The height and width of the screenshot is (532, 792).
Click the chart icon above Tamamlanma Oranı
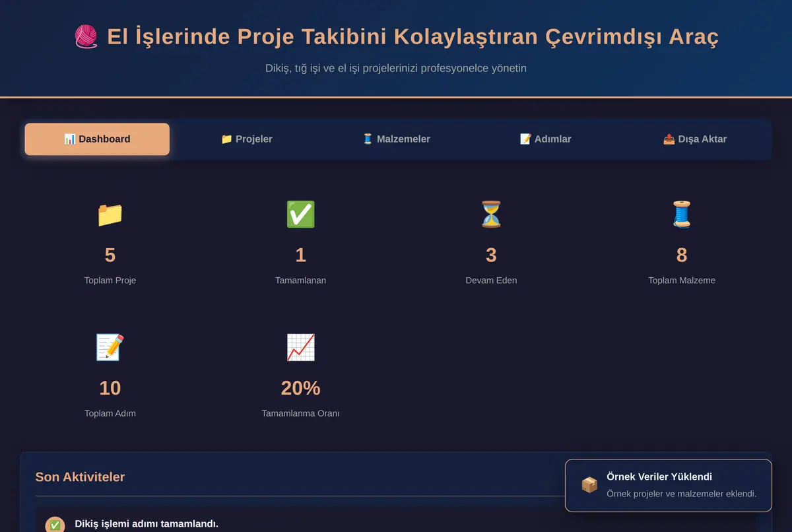tap(300, 347)
